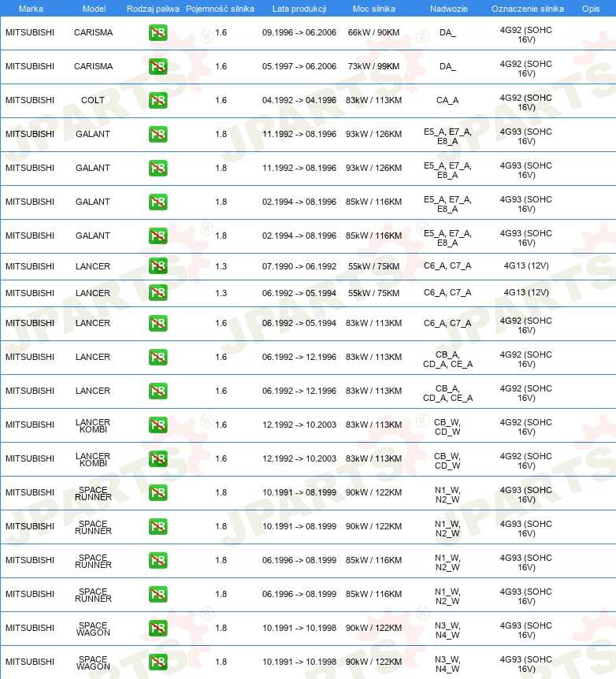Select the 1.6 capacity cell in the CARISMA 73kW row

pos(221,66)
